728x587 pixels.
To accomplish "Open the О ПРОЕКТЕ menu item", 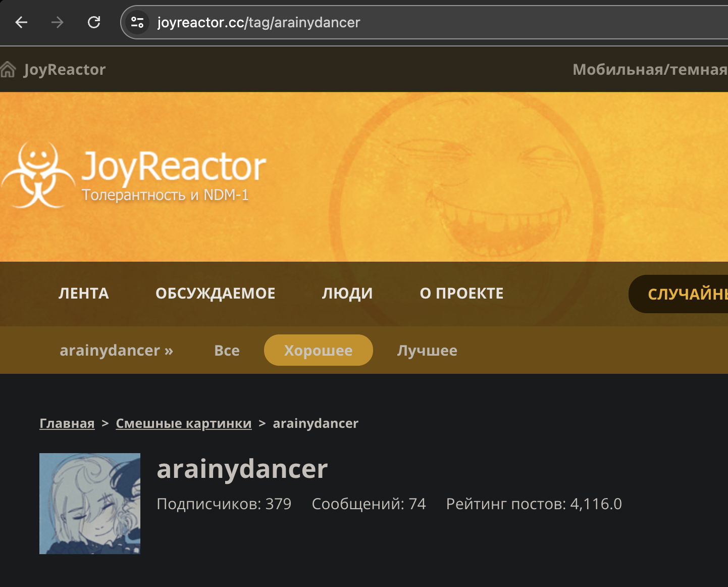I will 462,293.
